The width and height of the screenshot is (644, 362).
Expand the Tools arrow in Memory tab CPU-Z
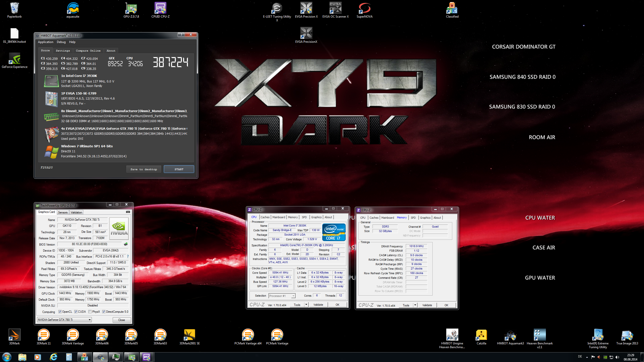click(415, 305)
